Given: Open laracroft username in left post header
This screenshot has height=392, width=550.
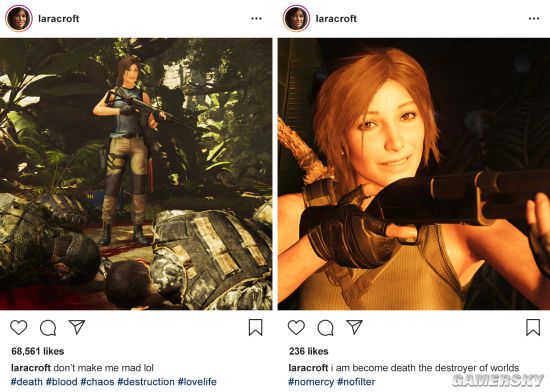Looking at the screenshot, I should [x=59, y=19].
